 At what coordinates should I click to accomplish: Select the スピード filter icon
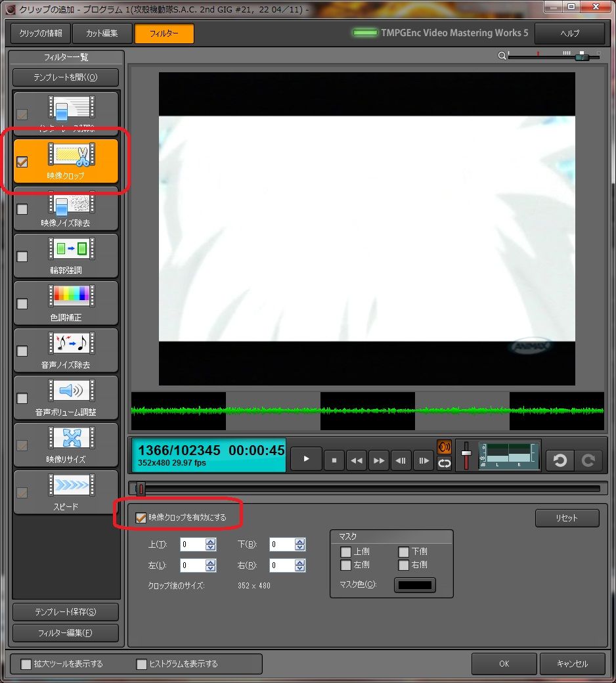[72, 485]
